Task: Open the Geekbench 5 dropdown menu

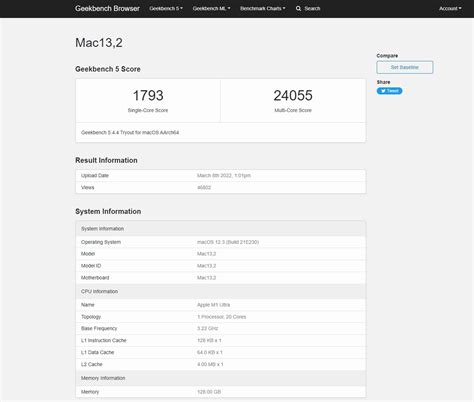Action: [x=166, y=9]
